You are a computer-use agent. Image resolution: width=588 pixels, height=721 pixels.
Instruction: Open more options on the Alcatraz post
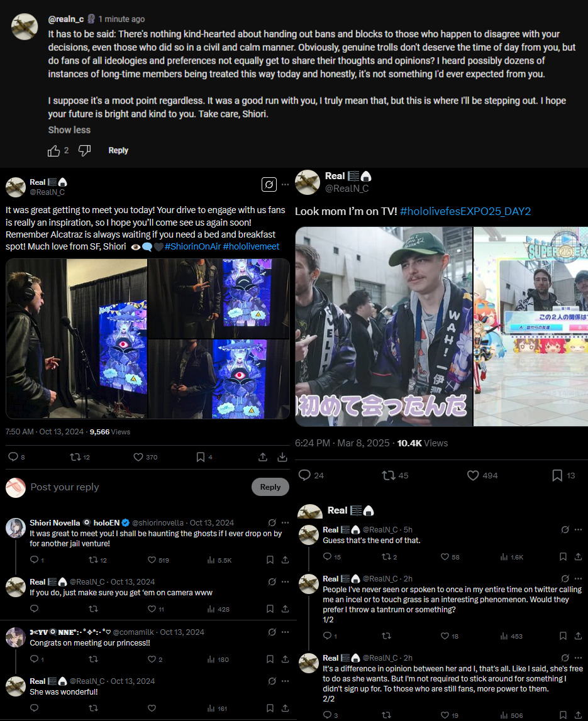coord(286,184)
